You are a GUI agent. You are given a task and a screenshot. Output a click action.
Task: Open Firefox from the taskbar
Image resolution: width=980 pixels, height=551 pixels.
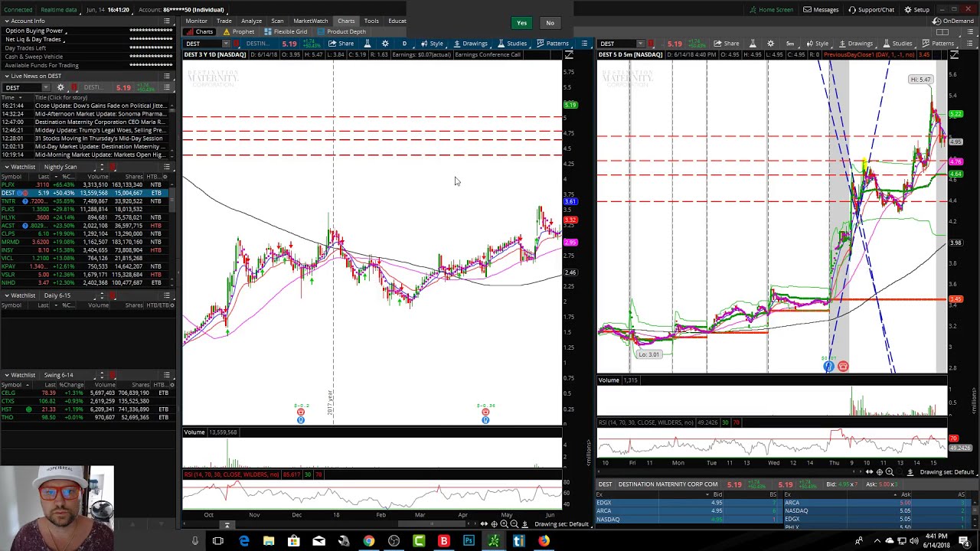(x=544, y=541)
